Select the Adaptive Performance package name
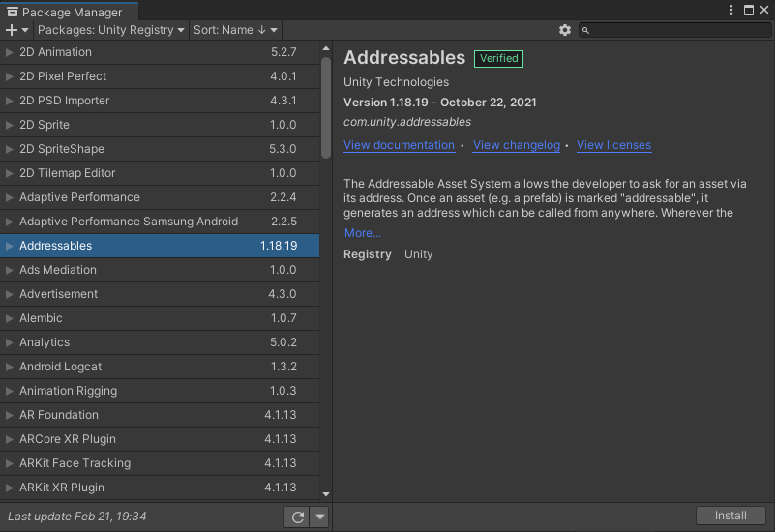The image size is (775, 532). click(79, 197)
